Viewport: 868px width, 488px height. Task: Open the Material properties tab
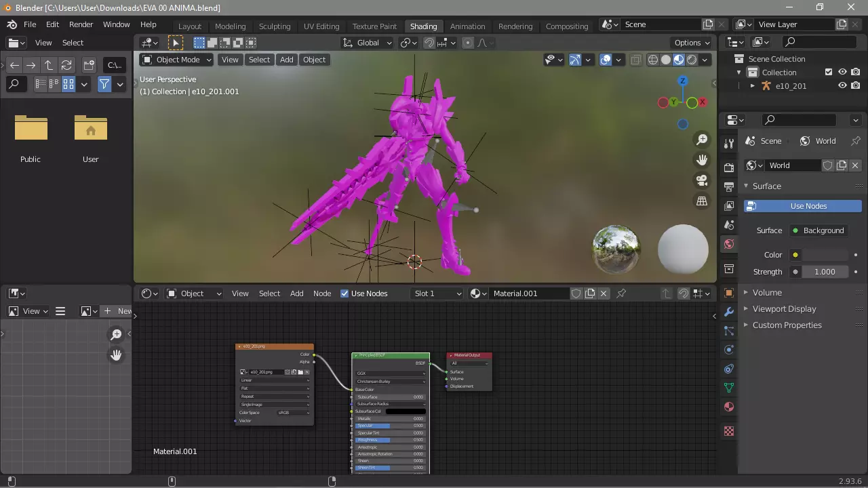click(x=729, y=407)
